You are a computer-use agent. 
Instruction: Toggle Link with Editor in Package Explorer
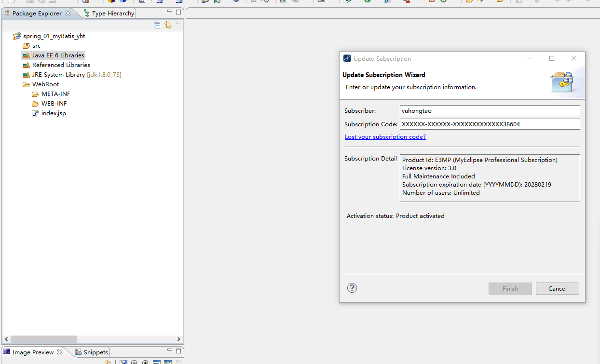168,26
